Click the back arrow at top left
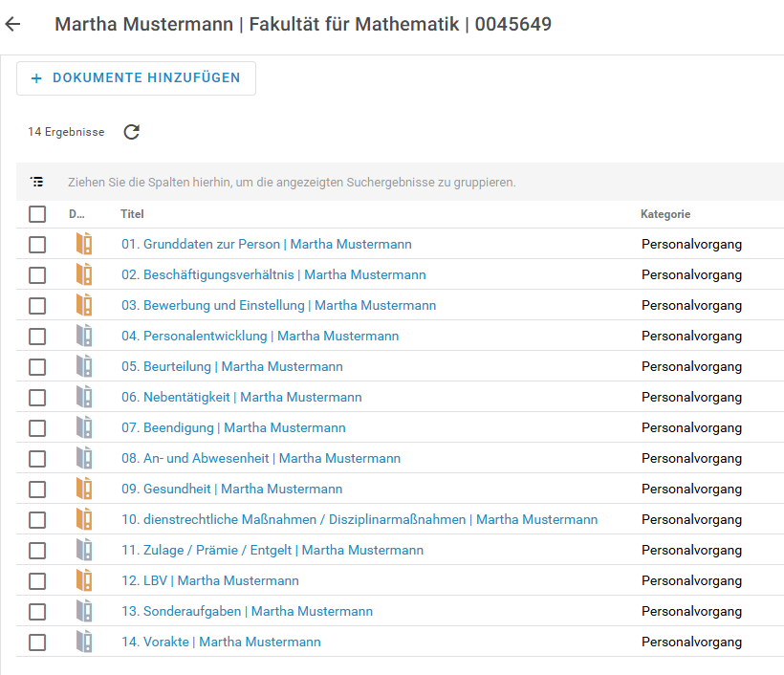The height and width of the screenshot is (675, 784). click(12, 25)
